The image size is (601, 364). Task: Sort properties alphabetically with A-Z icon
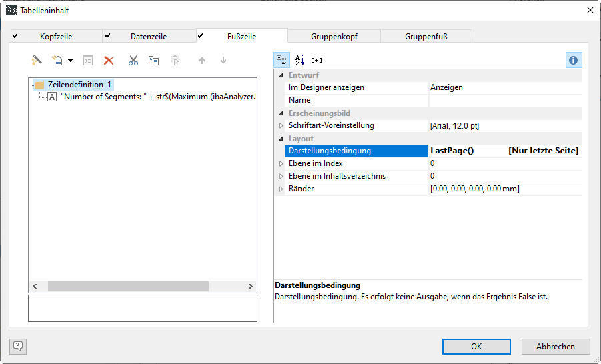(299, 60)
